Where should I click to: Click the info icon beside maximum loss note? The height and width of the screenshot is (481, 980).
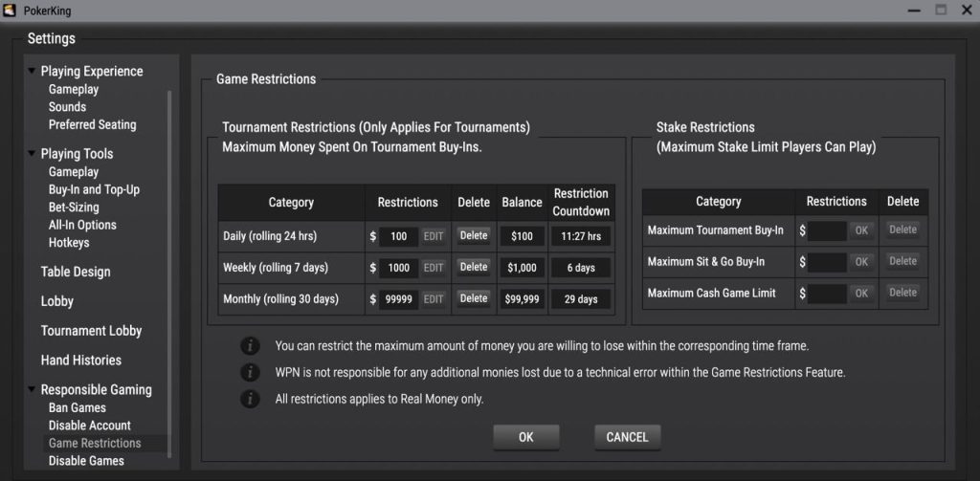[250, 345]
